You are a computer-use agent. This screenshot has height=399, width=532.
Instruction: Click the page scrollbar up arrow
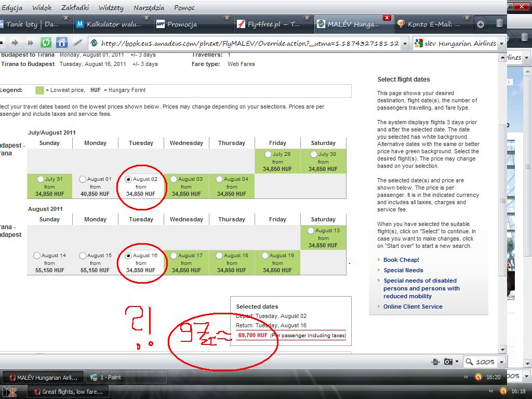point(502,58)
